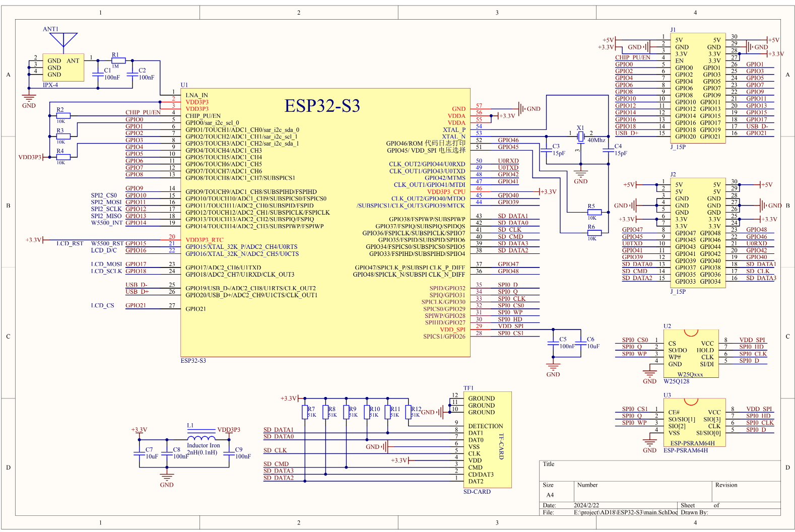Click the U1 designator label
This screenshot has height=532, width=795.
(x=184, y=85)
